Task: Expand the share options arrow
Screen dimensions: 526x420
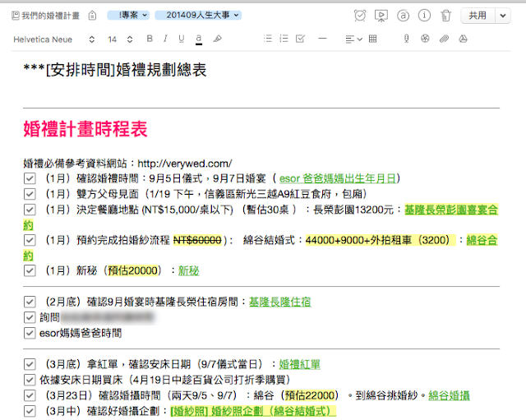Action: point(503,16)
